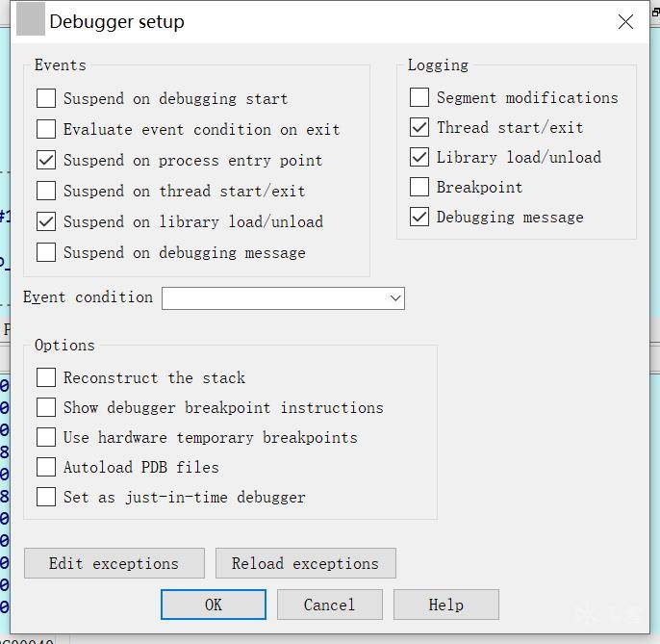
Task: Click the Debugger setup title bar icon
Action: (31, 21)
